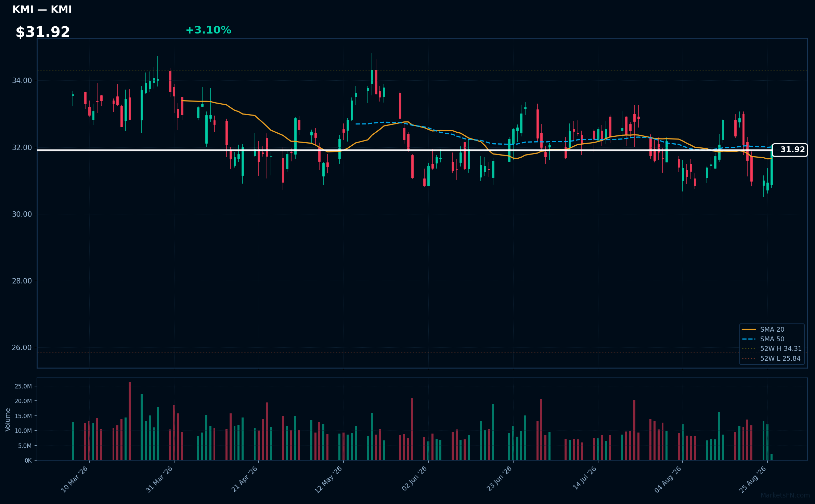Click the 52W H 34.31 legend entry

(772, 348)
